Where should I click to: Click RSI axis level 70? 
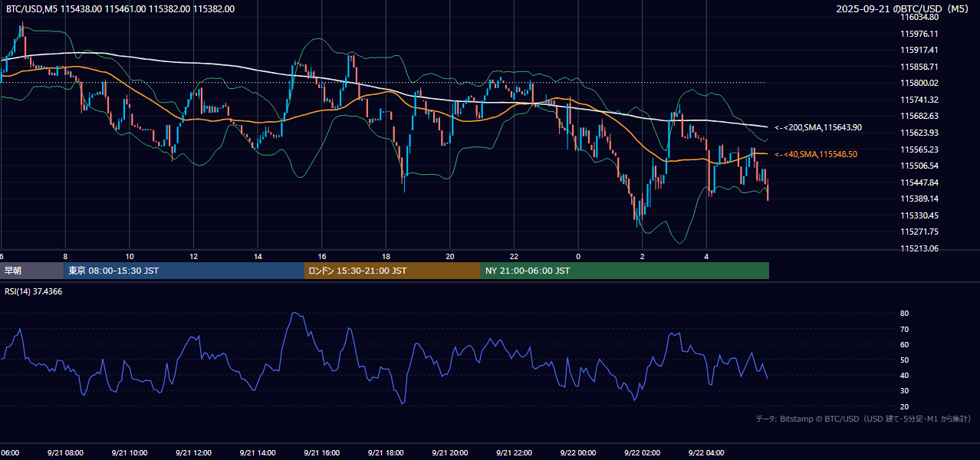[904, 329]
